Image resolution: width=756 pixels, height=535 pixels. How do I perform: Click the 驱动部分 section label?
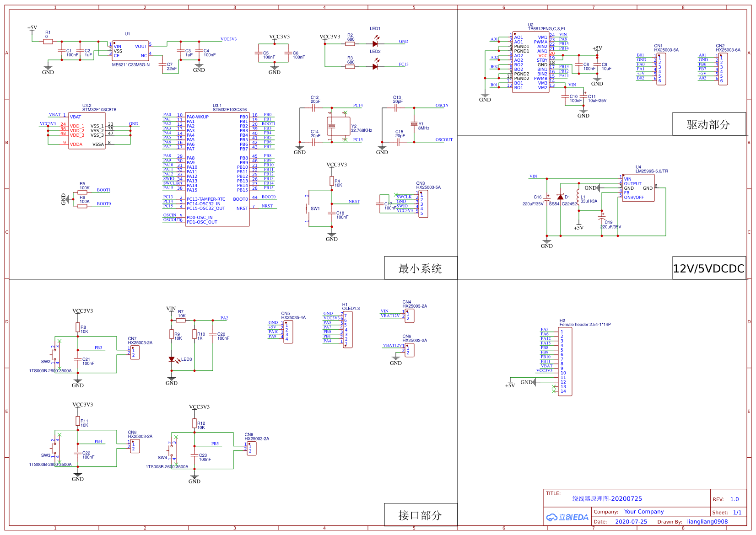coord(708,124)
